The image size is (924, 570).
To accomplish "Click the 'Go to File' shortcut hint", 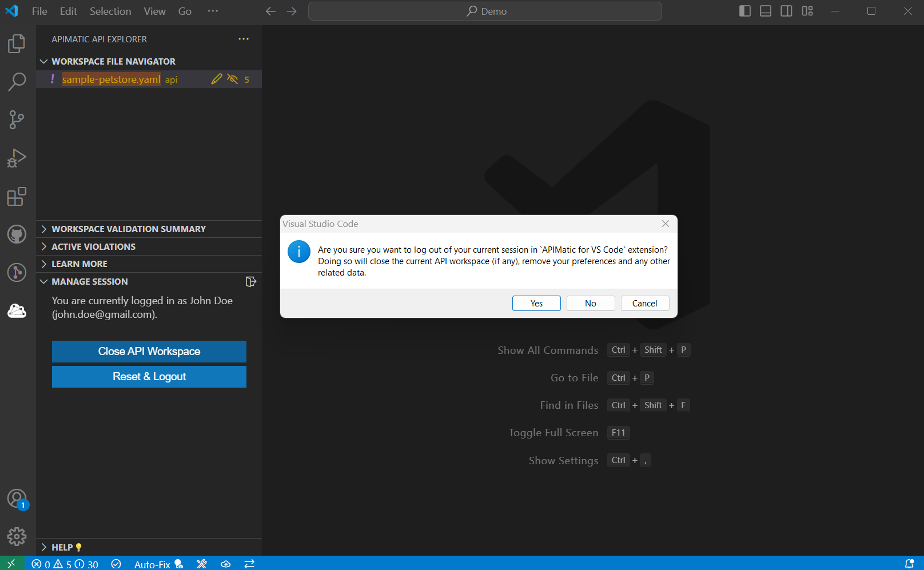I will pyautogui.click(x=602, y=378).
